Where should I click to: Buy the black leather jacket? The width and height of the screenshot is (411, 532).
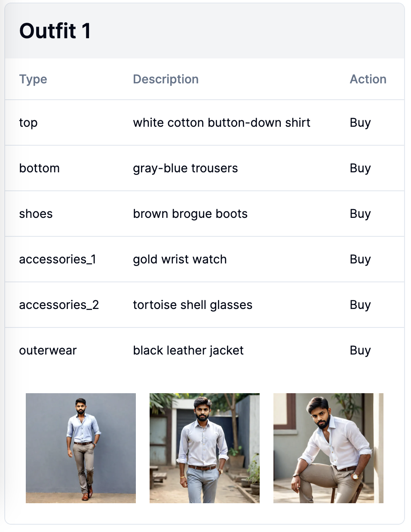pyautogui.click(x=360, y=351)
